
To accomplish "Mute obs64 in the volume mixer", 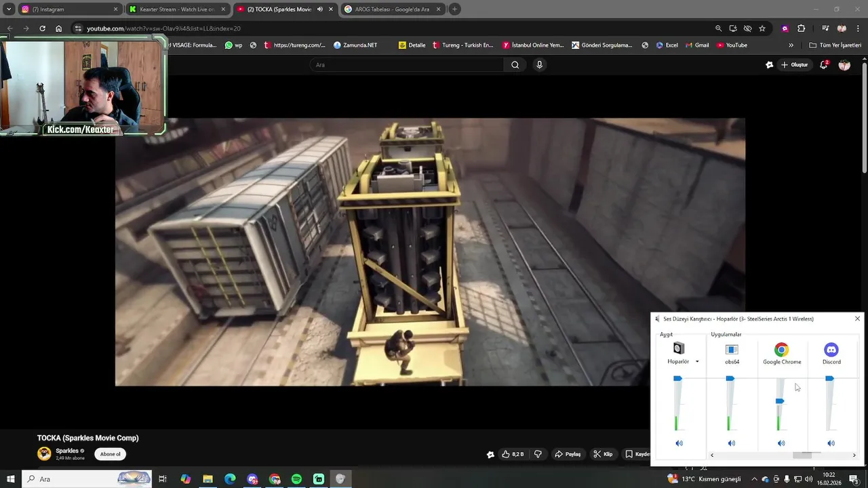I will [x=731, y=443].
